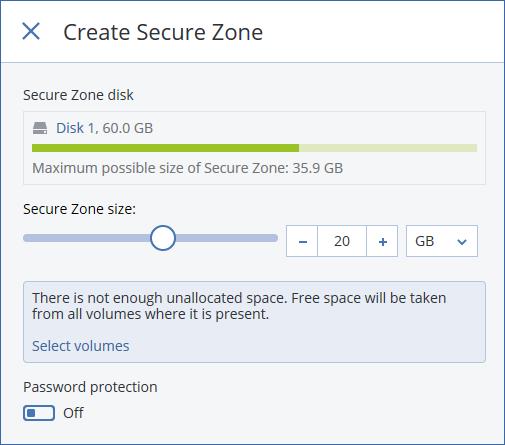Increase the zone size with plus button
The width and height of the screenshot is (505, 445).
382,241
